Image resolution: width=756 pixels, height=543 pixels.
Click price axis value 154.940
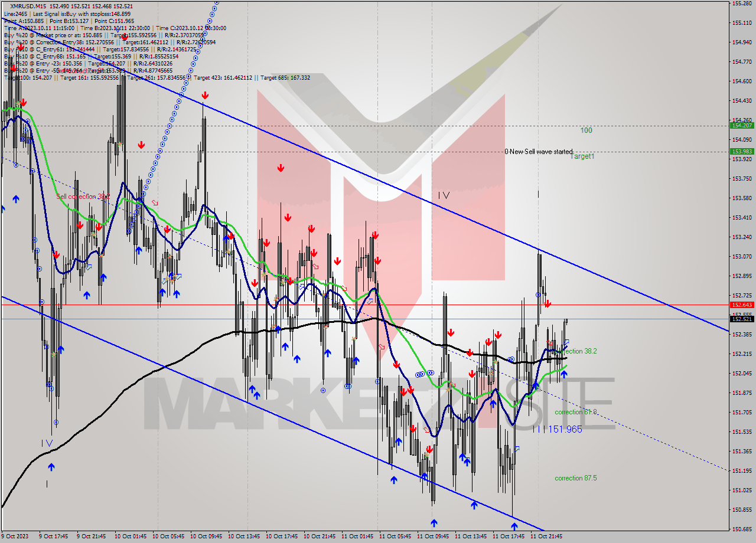pos(742,42)
